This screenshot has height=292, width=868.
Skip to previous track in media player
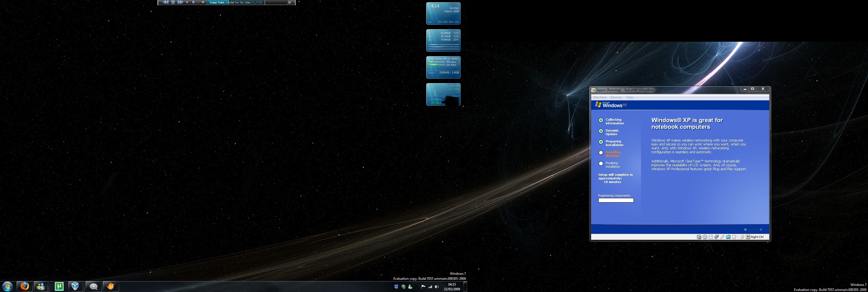[x=166, y=2]
